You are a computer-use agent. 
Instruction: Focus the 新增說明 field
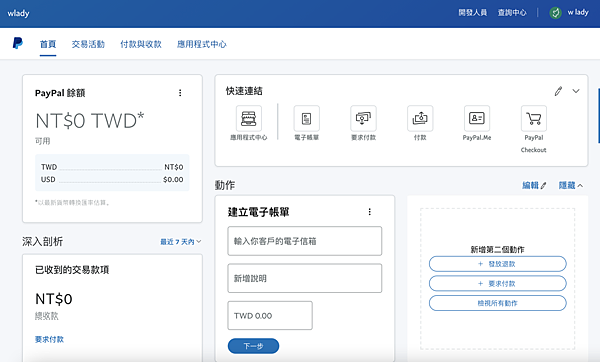tap(305, 278)
